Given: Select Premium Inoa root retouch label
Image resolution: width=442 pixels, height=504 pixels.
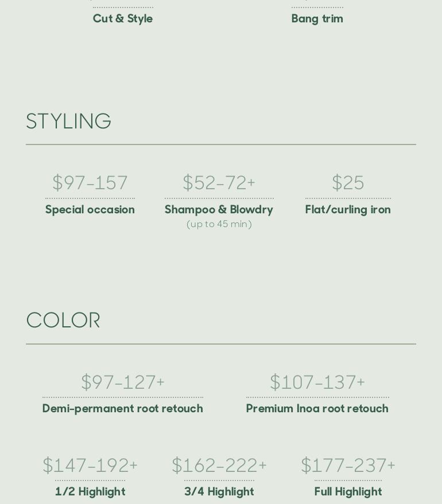Looking at the screenshot, I should pos(317,409).
